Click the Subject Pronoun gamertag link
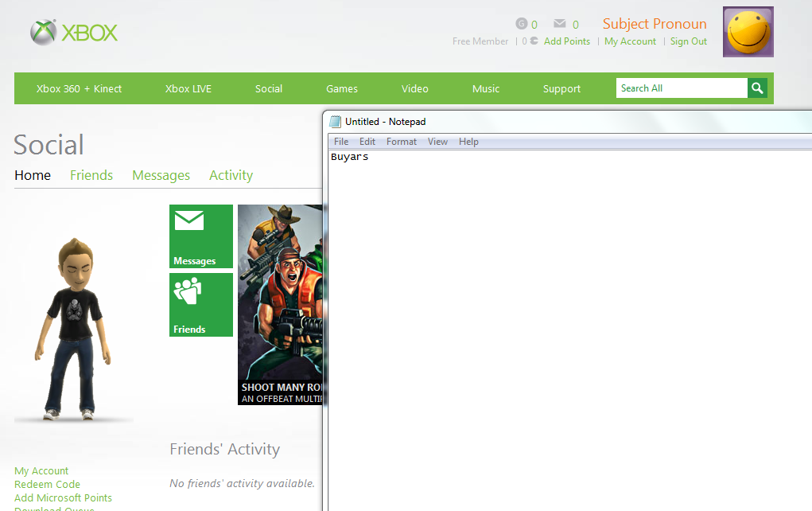812x511 pixels. pyautogui.click(x=655, y=24)
